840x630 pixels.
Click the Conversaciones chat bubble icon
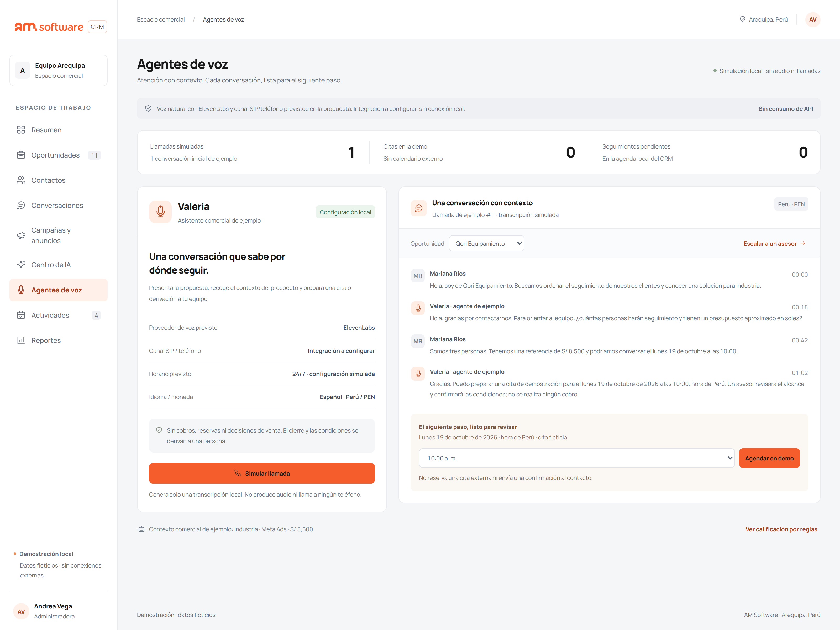point(21,206)
